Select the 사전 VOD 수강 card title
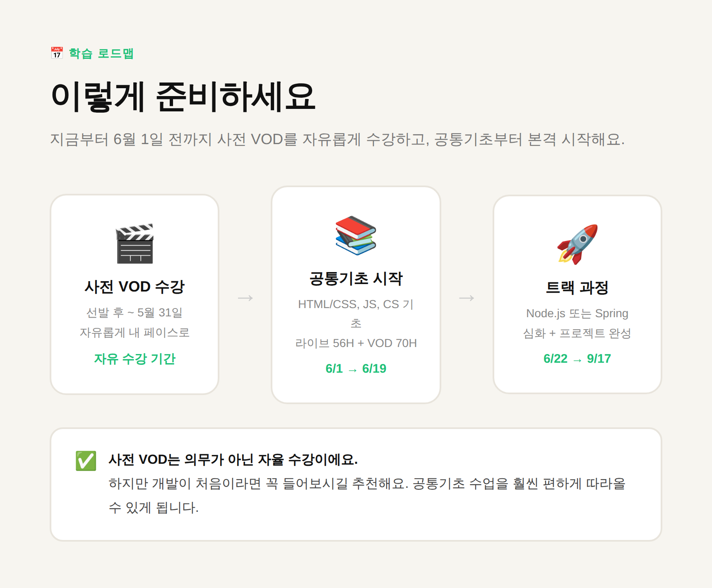The height and width of the screenshot is (588, 712). [x=135, y=287]
